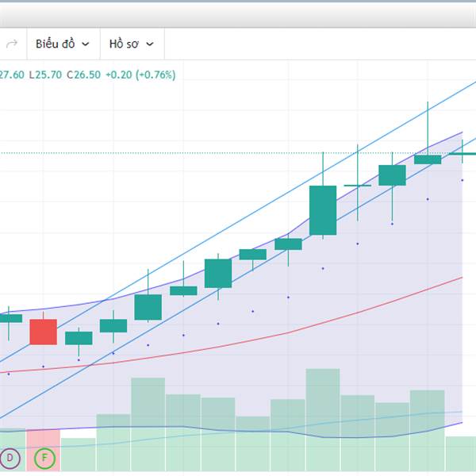This screenshot has height=476, width=476.
Task: Click the Hồ sơ chevron arrow
Action: pos(150,44)
